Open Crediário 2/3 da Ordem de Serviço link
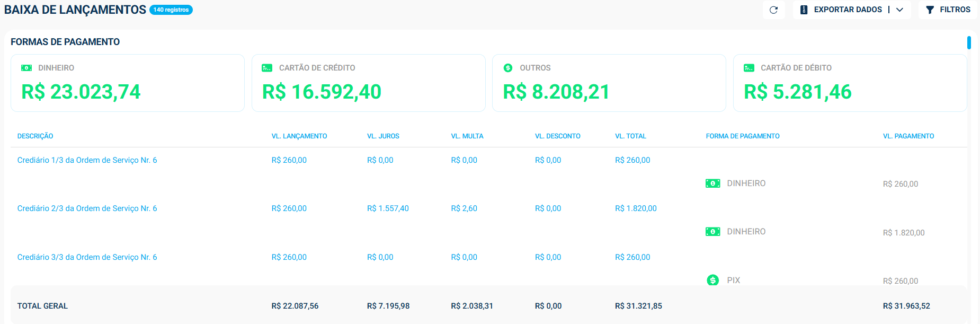 (87, 208)
